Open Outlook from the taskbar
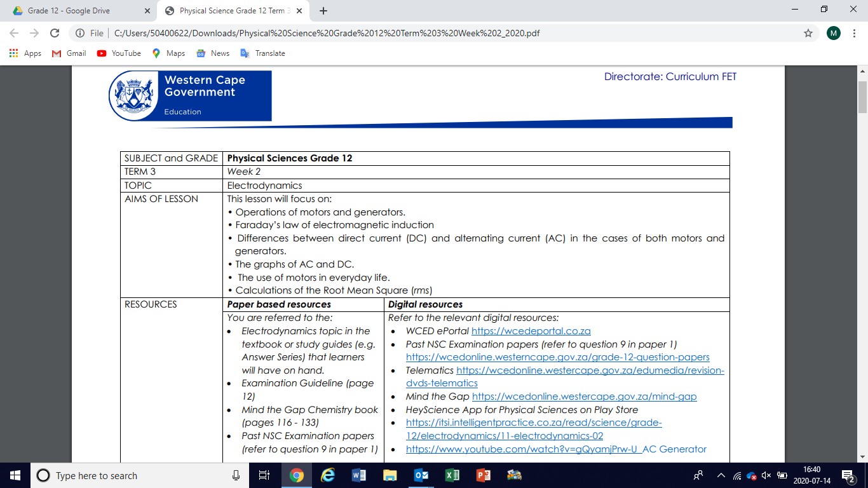The image size is (868, 488). (x=421, y=475)
